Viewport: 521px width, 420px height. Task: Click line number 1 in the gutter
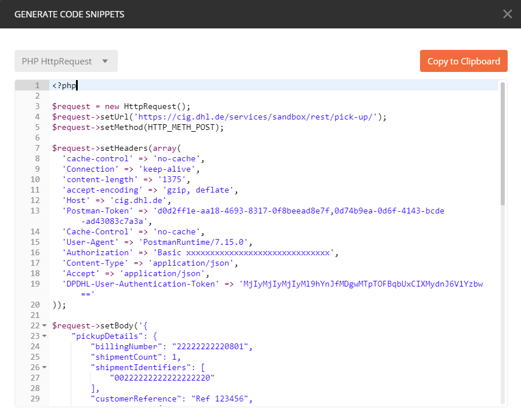click(37, 85)
